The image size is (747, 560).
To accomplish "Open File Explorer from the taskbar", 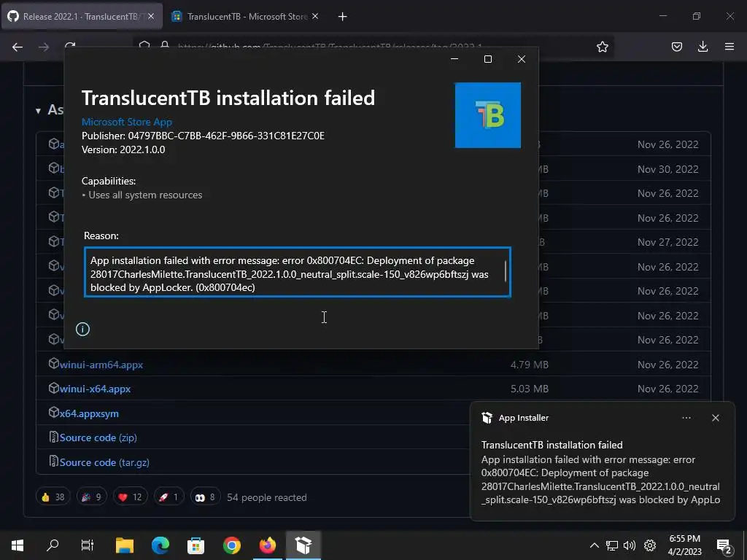I will click(124, 545).
